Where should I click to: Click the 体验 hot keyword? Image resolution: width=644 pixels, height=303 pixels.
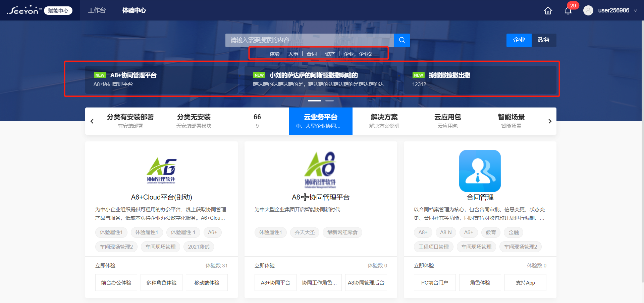point(275,54)
